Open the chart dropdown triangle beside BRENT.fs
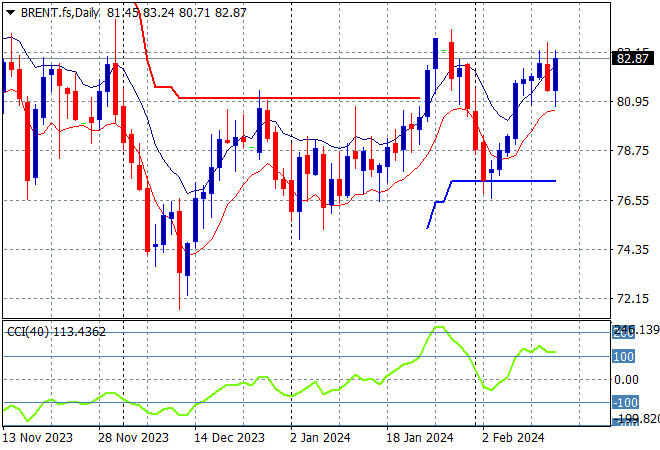This screenshot has height=450, width=660. pyautogui.click(x=11, y=13)
